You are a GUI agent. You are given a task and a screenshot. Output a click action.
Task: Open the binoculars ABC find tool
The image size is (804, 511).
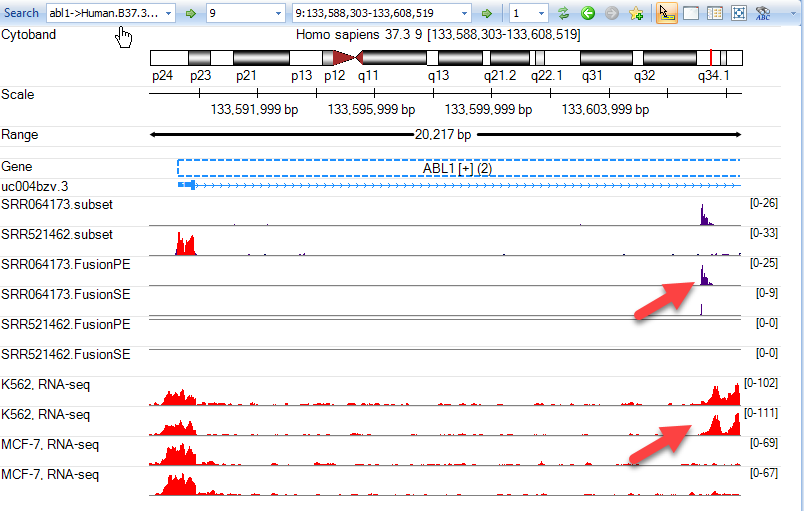(763, 13)
